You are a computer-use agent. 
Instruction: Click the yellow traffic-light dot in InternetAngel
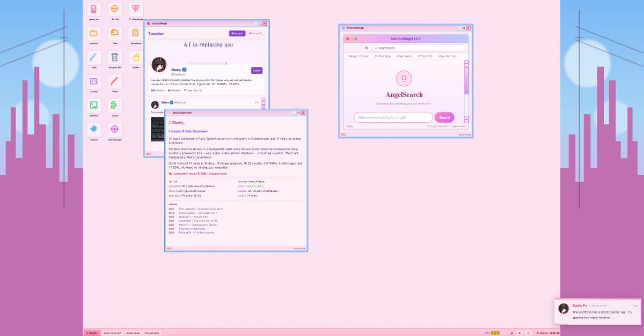(x=352, y=39)
